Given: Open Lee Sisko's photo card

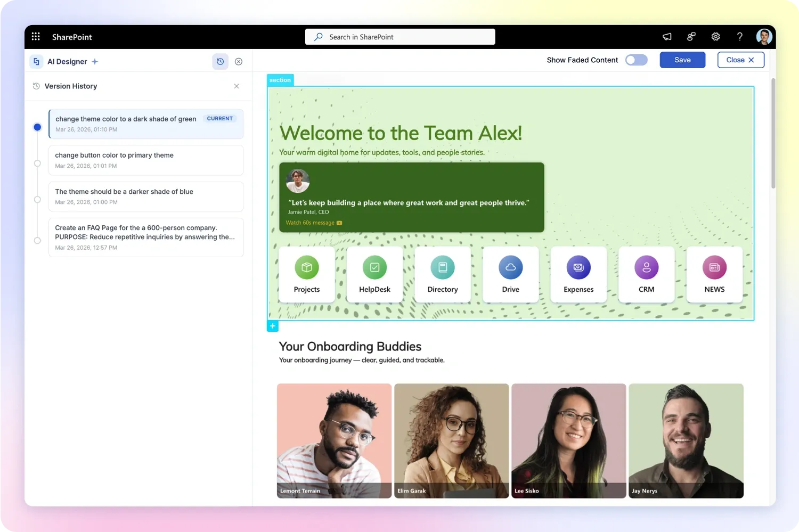Looking at the screenshot, I should [568, 441].
